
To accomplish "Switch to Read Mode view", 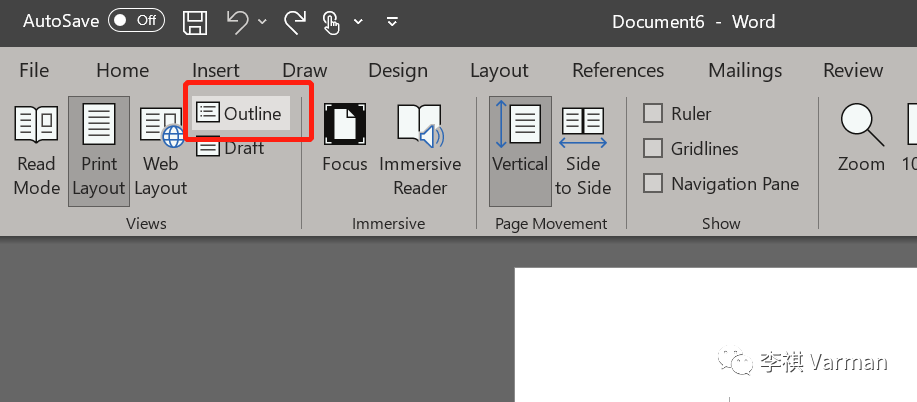I will coord(36,150).
